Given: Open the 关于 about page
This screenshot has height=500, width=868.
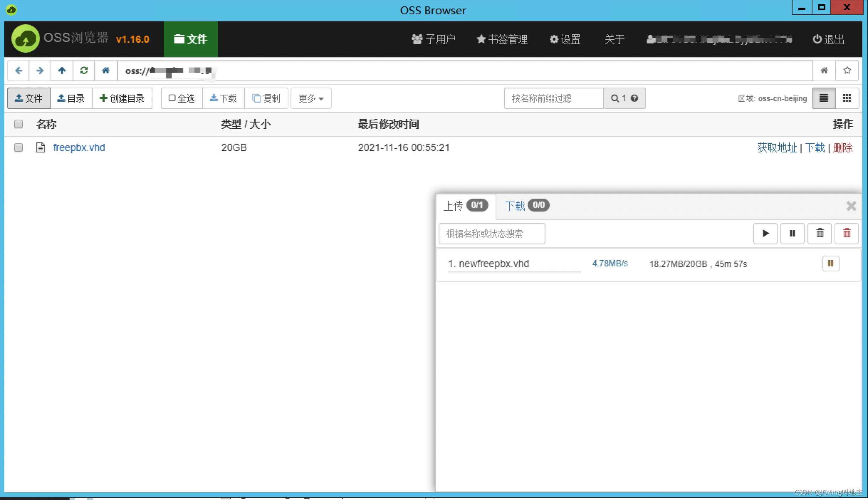Looking at the screenshot, I should tap(615, 39).
